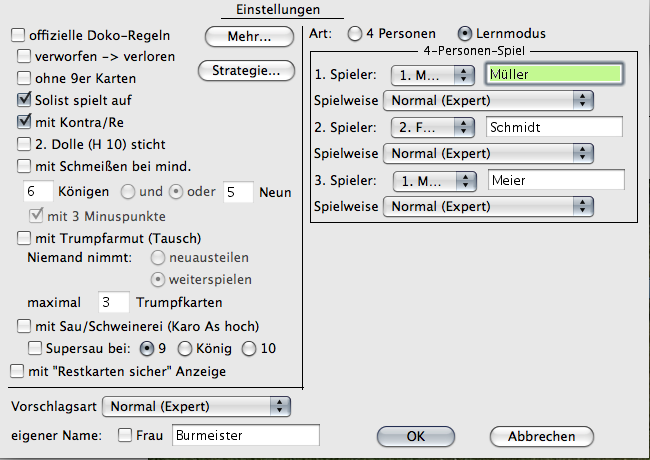Screen dimensions: 650x460
Task: Select 10 for Supersau
Action: click(x=249, y=349)
